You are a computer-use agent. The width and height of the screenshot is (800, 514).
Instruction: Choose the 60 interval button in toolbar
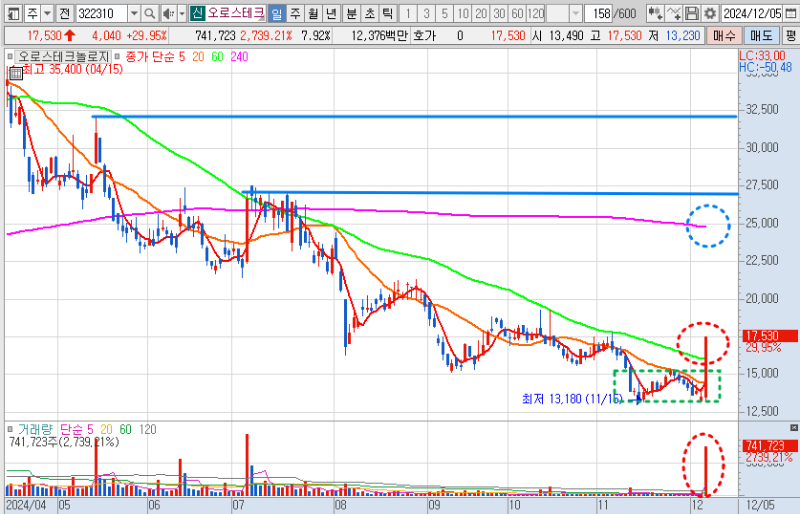tap(517, 13)
